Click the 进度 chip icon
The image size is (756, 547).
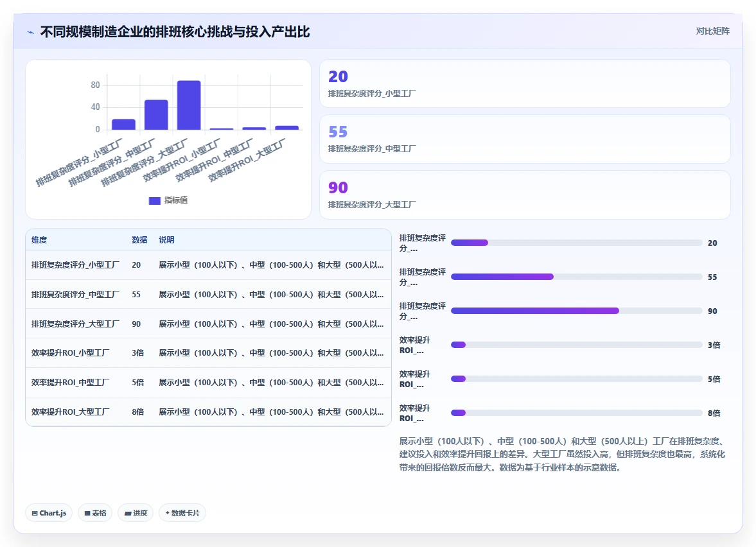(x=128, y=513)
